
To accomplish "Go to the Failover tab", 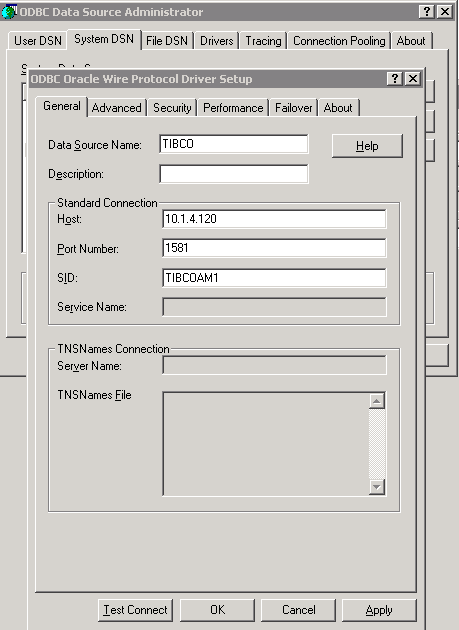I will 293,108.
